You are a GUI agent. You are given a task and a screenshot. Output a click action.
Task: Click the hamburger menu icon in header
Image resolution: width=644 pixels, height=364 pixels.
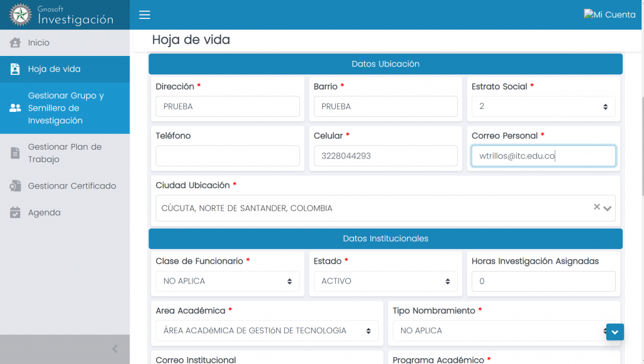tap(145, 15)
